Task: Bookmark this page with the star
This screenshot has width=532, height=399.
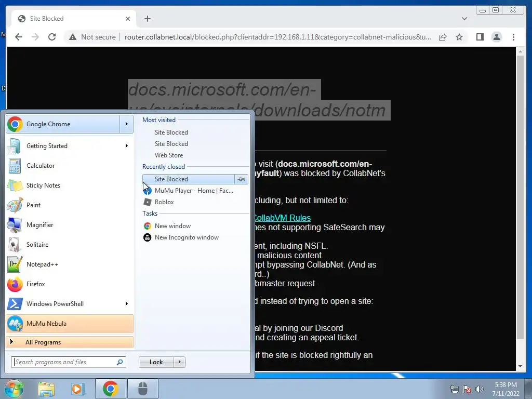Action: tap(459, 37)
